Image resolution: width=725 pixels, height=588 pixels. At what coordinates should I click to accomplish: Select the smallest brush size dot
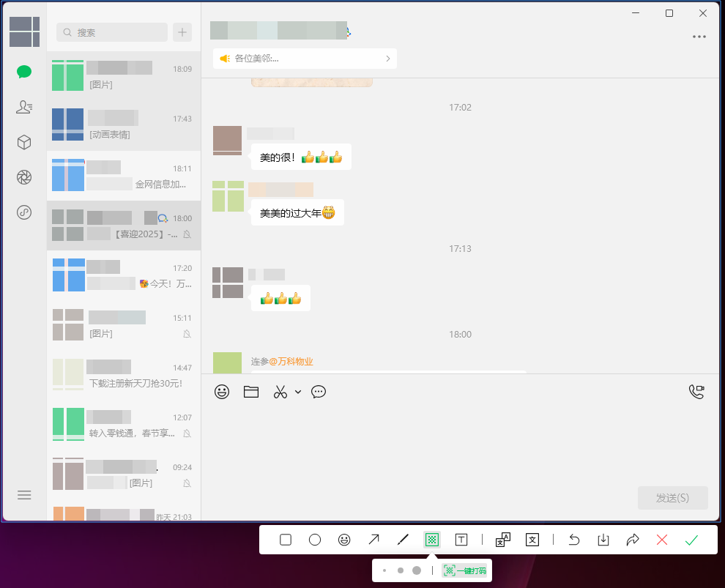point(384,570)
